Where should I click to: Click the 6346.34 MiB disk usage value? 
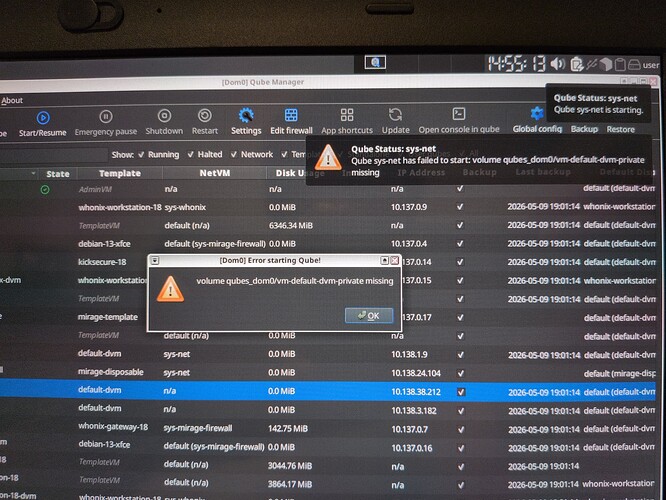[x=291, y=226]
